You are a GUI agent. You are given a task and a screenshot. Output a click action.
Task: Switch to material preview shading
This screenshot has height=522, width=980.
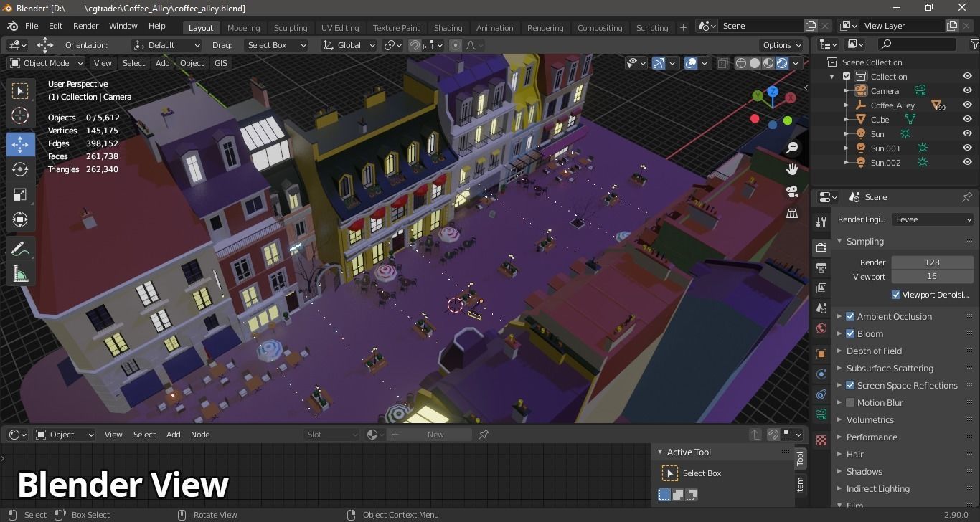pos(768,63)
